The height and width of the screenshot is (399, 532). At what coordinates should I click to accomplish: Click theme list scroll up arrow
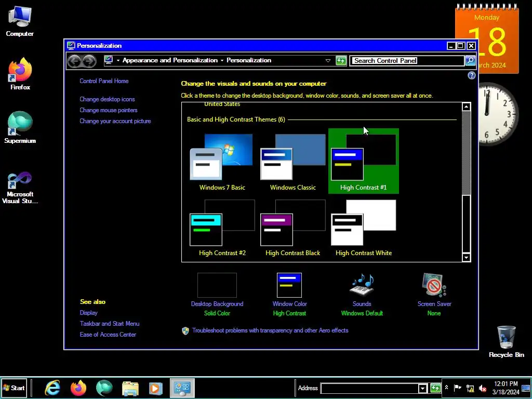(466, 107)
